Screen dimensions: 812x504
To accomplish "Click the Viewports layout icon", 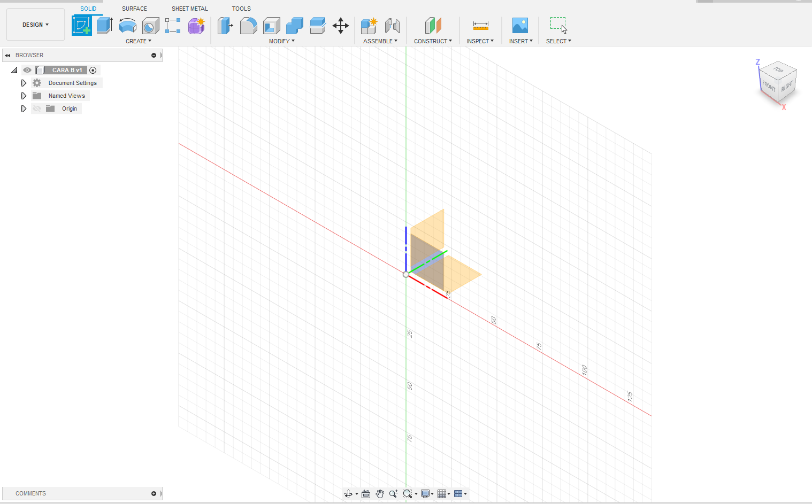I will coord(458,494).
